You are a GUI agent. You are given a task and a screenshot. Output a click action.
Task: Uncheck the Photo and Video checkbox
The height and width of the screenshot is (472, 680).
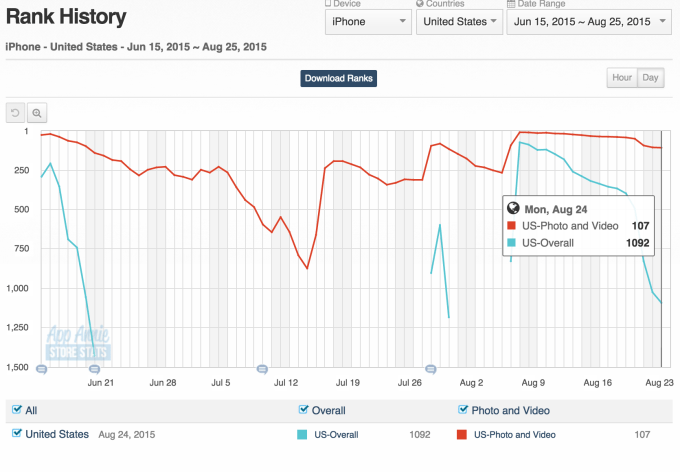[x=463, y=410]
